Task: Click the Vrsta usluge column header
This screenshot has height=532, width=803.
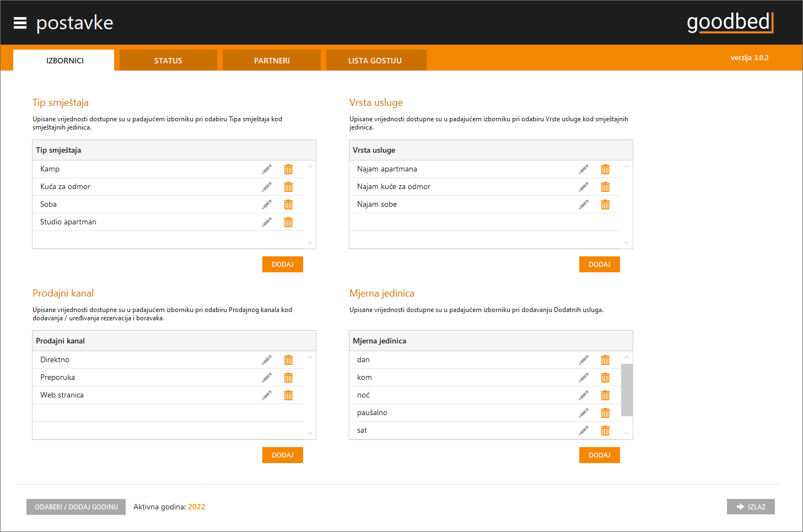Action: (491, 150)
